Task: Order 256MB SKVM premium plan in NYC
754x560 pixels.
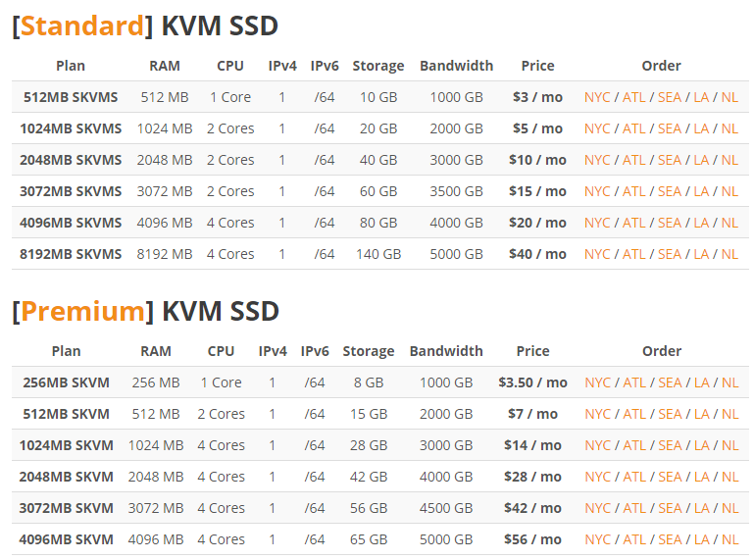Action: 597,382
